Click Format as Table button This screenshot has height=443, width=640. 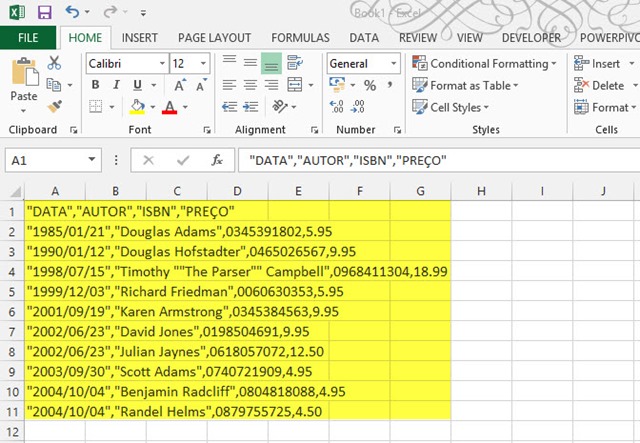(x=465, y=85)
